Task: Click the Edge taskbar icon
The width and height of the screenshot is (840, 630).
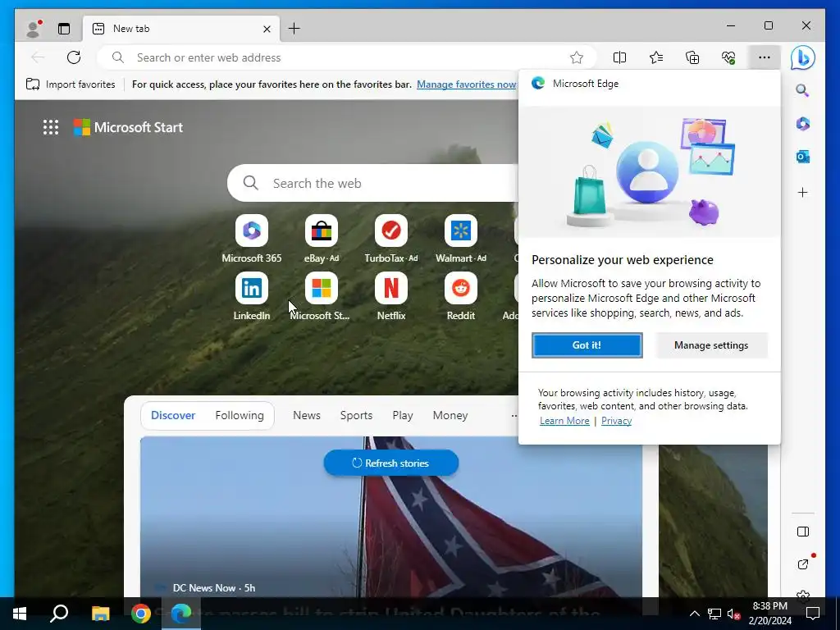Action: coord(181,614)
